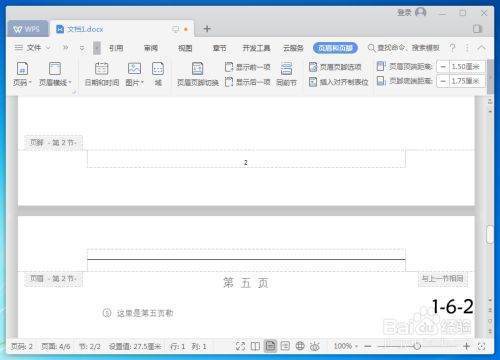Select the highlighted 页眉和页脚 tab

click(335, 48)
